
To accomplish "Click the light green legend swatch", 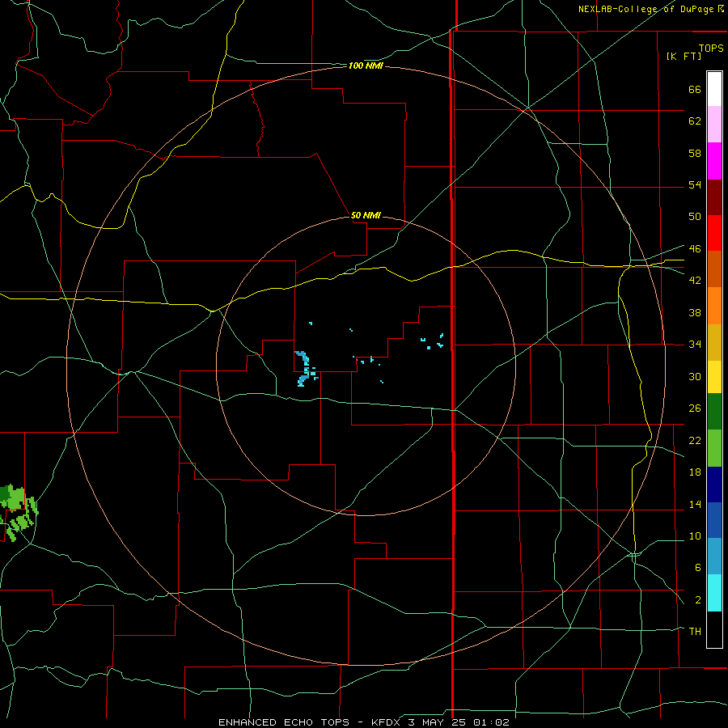I will tap(714, 448).
